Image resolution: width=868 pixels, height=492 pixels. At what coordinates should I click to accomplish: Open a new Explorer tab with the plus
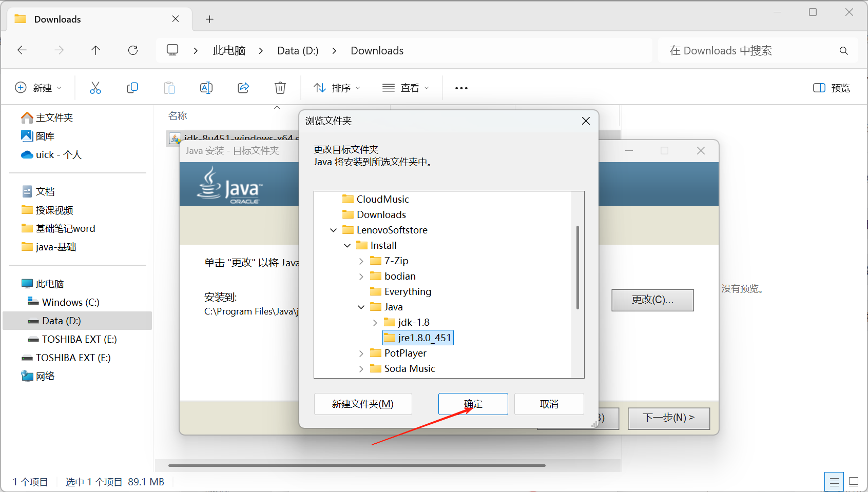[x=209, y=19]
